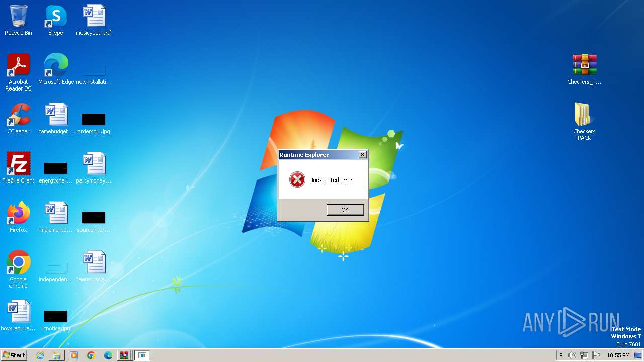Launch Microsoft Edge desktop shortcut

(x=56, y=69)
